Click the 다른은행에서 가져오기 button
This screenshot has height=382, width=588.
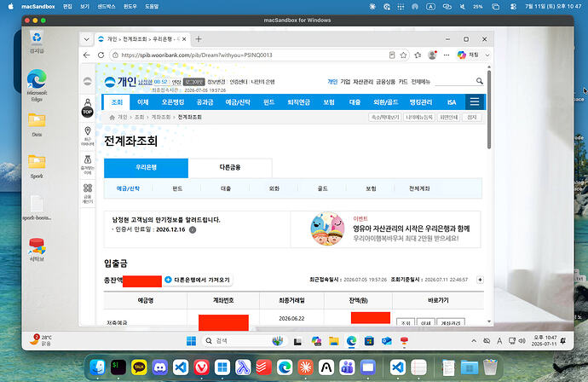pyautogui.click(x=198, y=280)
